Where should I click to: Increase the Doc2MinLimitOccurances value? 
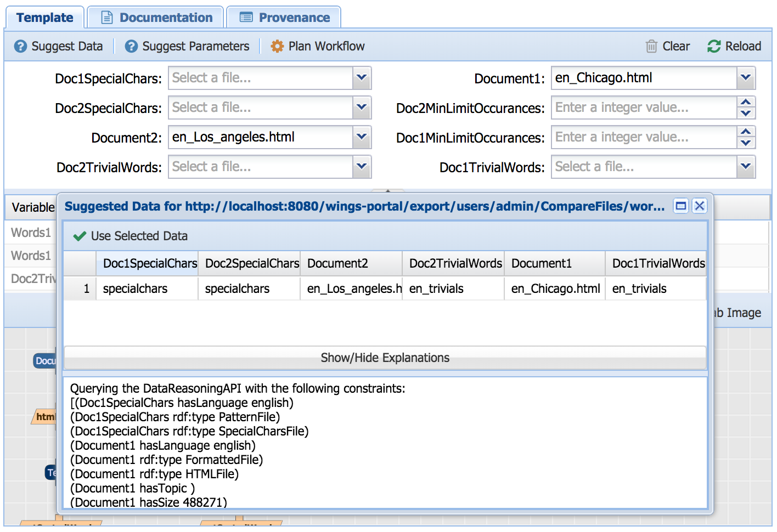click(746, 103)
